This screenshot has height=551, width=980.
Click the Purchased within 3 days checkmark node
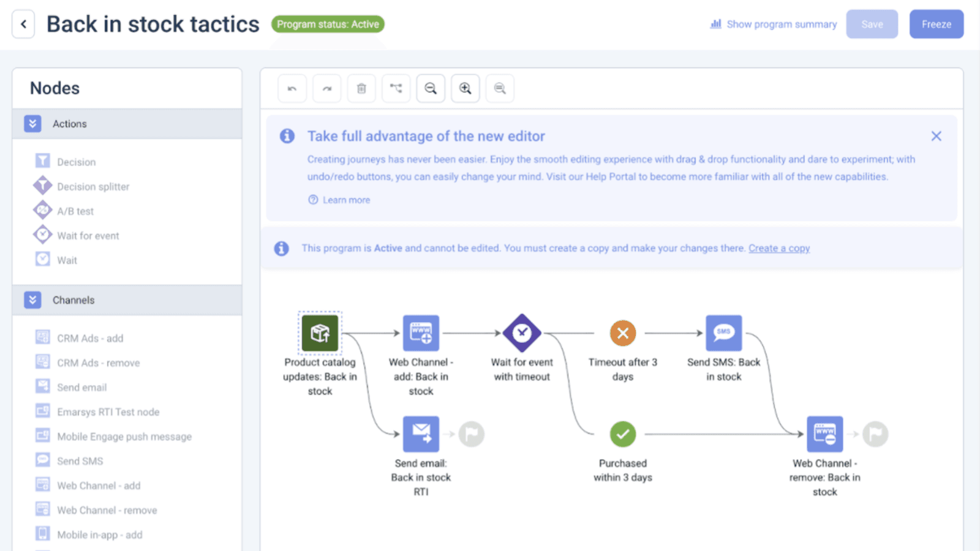tap(622, 435)
